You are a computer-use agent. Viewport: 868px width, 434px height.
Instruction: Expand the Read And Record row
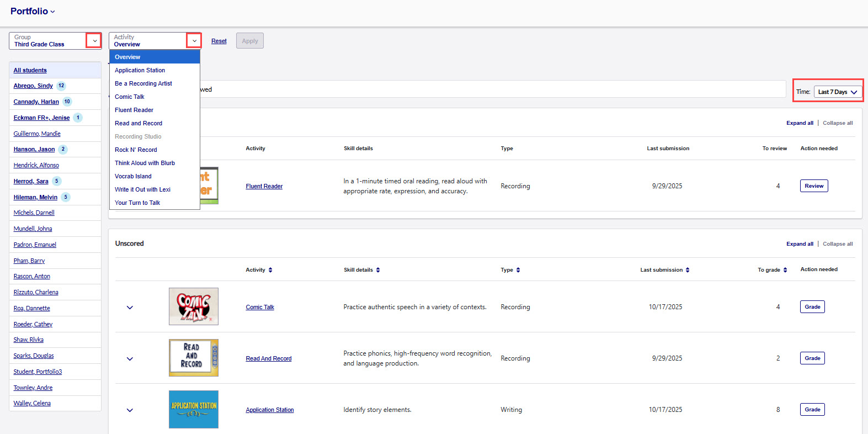[130, 359]
